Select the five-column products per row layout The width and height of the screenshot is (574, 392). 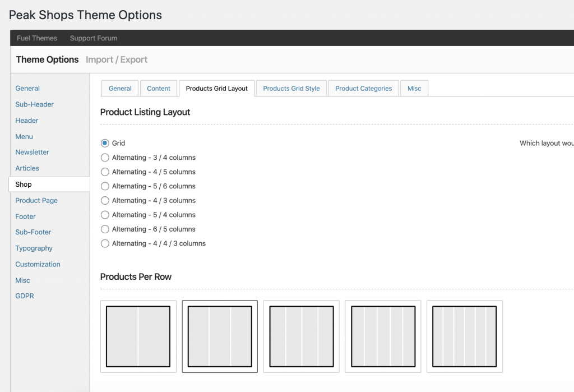(383, 336)
